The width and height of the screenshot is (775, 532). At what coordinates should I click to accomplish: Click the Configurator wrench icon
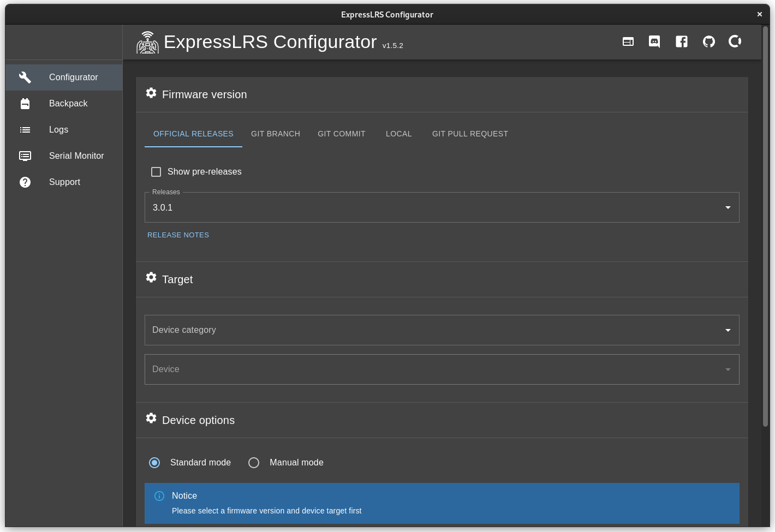click(25, 77)
